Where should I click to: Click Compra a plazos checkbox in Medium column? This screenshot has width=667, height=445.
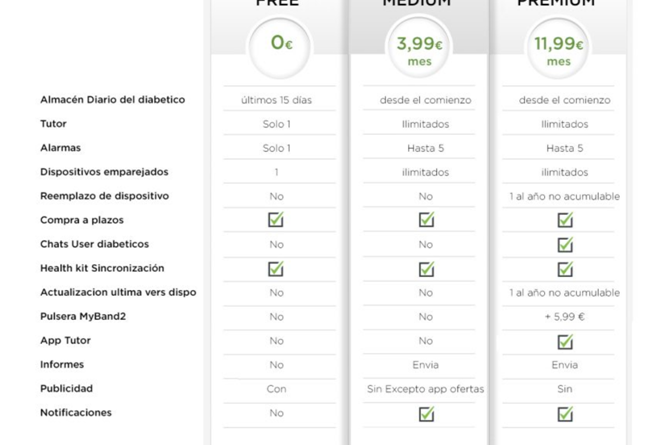[x=426, y=220]
